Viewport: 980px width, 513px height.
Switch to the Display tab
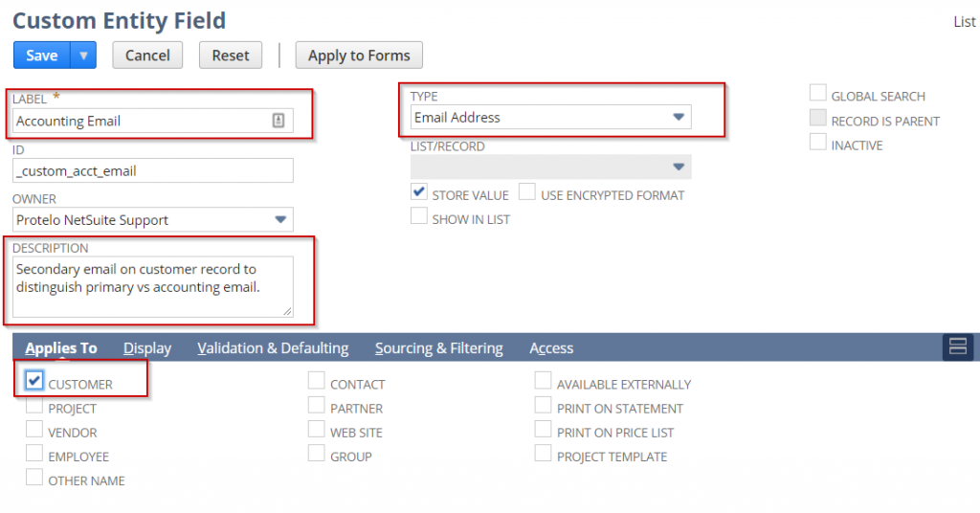pyautogui.click(x=147, y=348)
